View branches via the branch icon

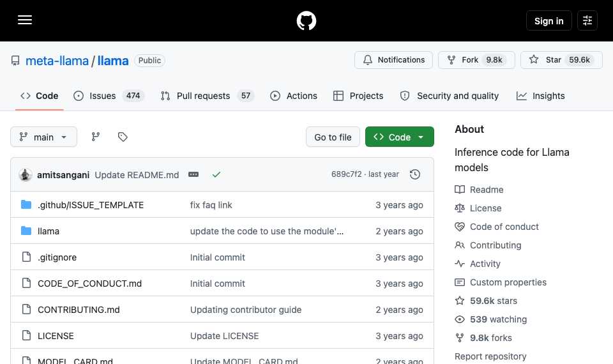[x=95, y=137]
